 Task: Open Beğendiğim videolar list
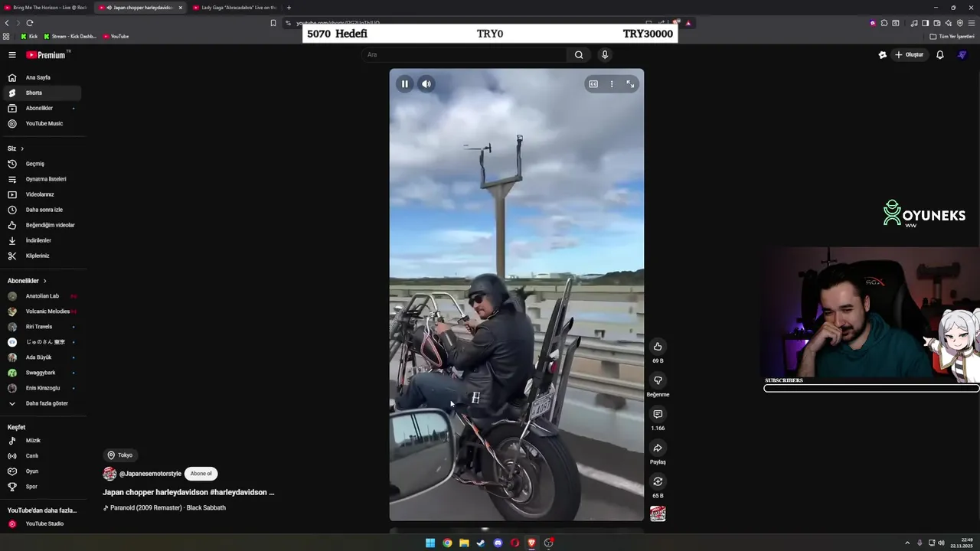[x=42, y=225]
